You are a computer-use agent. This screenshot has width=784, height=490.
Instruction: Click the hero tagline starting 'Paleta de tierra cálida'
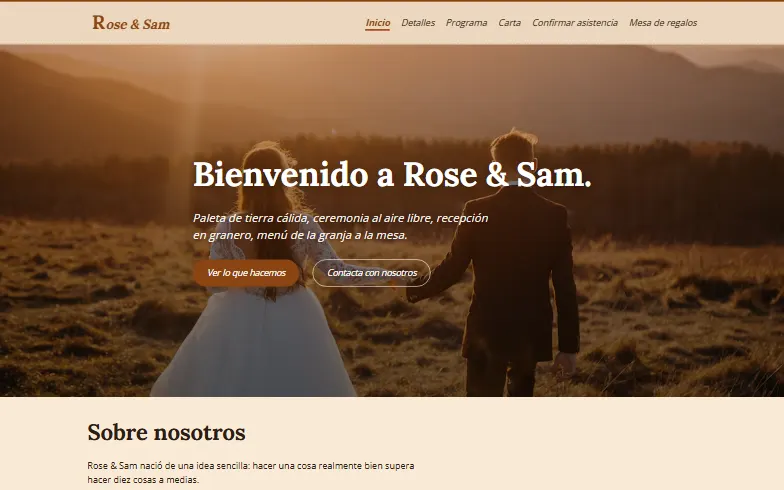point(340,226)
